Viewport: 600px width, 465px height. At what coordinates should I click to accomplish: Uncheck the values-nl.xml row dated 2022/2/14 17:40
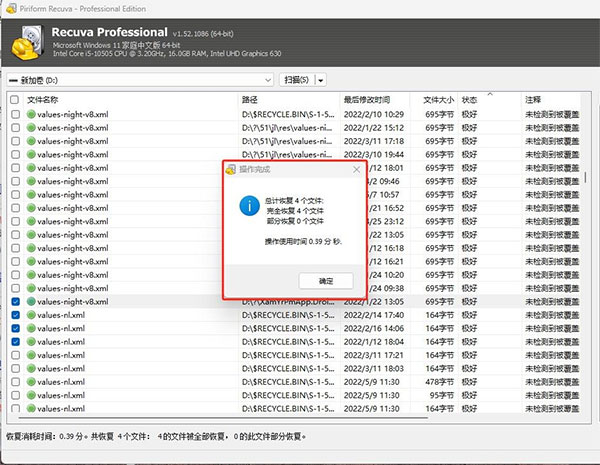15,315
